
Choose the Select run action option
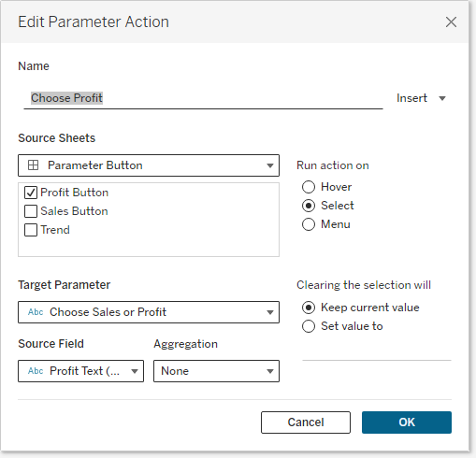click(x=309, y=206)
